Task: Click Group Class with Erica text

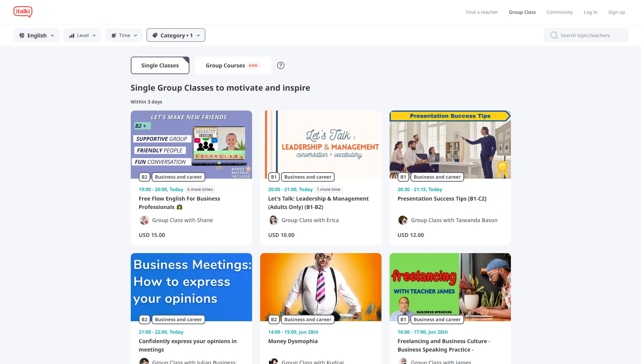Action: 310,220
